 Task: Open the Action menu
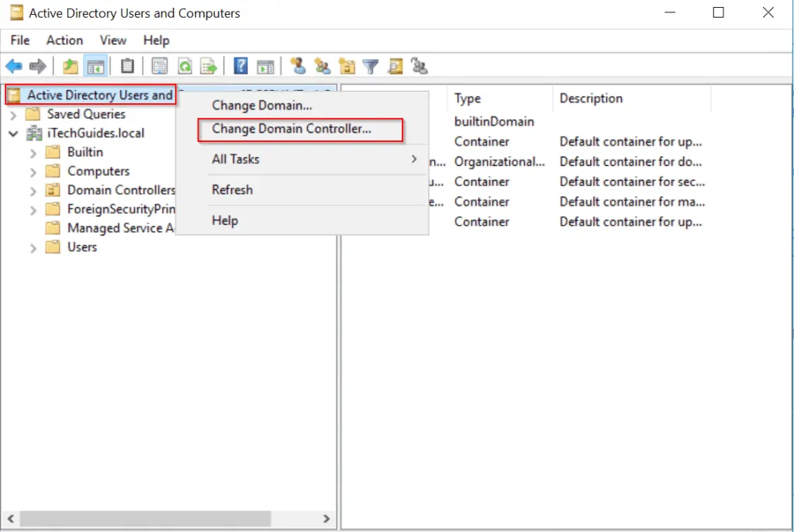coord(65,40)
